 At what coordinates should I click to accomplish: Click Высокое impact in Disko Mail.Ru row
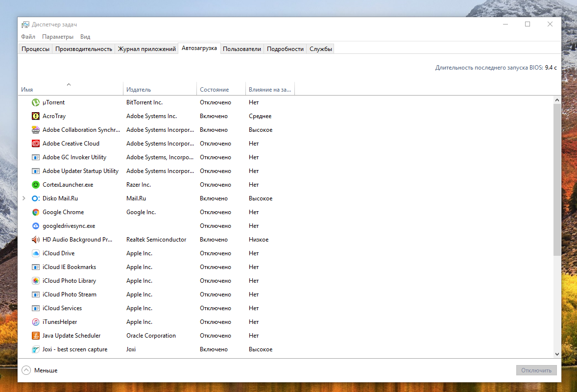pyautogui.click(x=261, y=198)
